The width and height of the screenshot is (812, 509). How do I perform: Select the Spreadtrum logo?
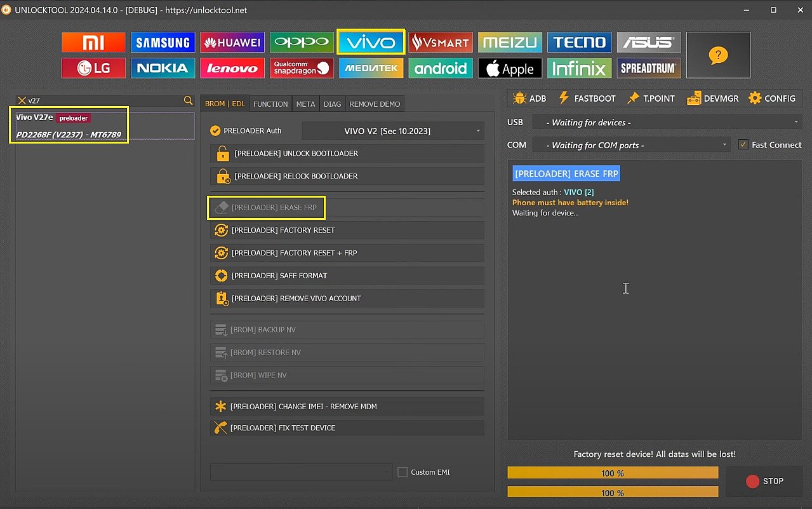[649, 68]
